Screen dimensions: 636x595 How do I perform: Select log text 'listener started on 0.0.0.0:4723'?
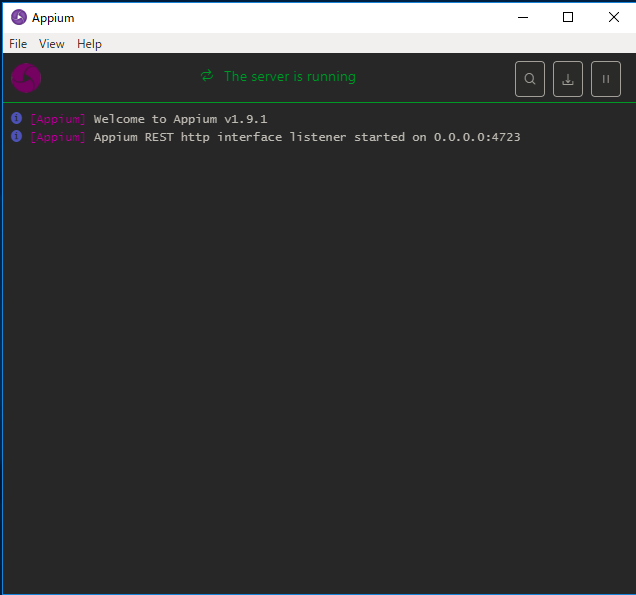coord(405,137)
